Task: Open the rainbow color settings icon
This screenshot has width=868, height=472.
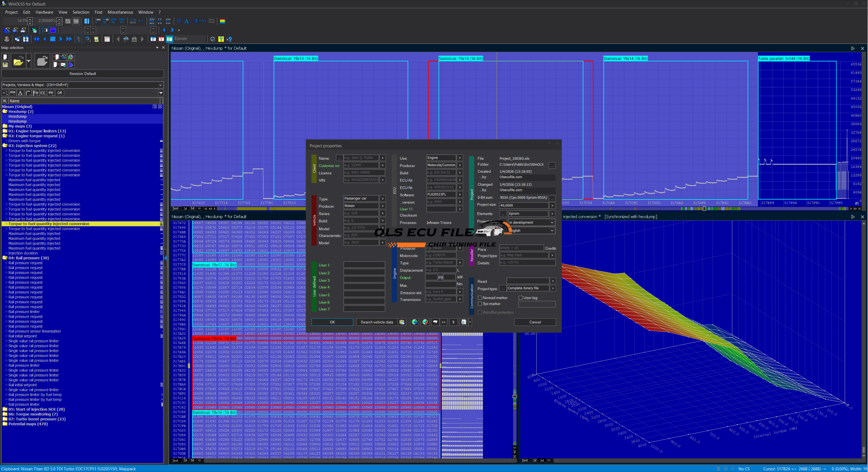Action: pos(222,21)
